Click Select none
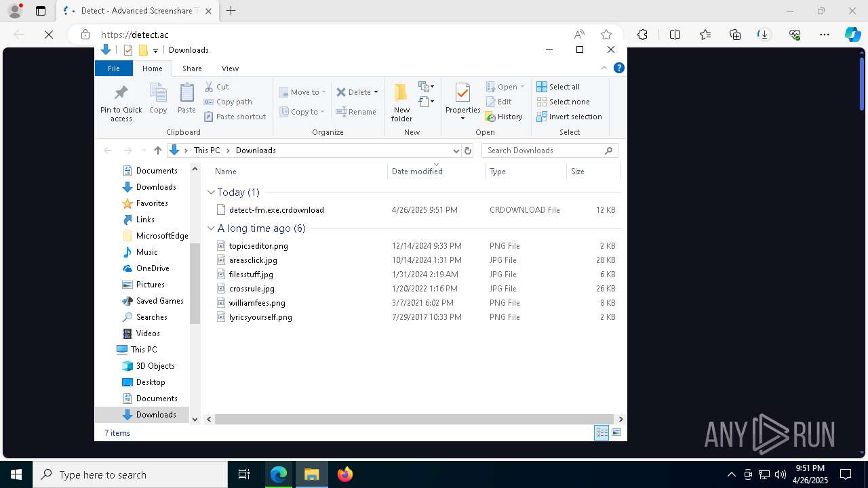This screenshot has height=488, width=868. [x=563, y=102]
